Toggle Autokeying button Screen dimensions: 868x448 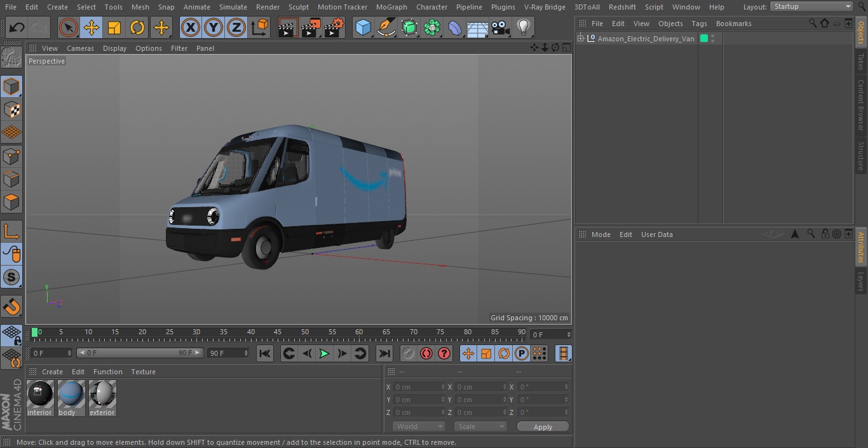[426, 353]
